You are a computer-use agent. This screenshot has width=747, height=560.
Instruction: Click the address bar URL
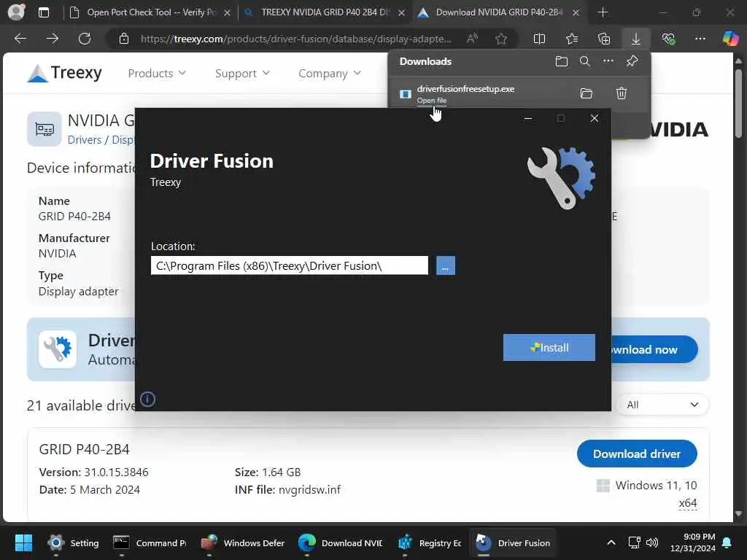(x=295, y=39)
